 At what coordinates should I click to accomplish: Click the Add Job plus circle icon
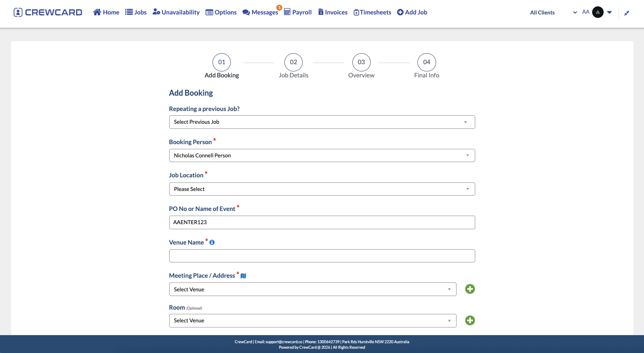pos(400,12)
